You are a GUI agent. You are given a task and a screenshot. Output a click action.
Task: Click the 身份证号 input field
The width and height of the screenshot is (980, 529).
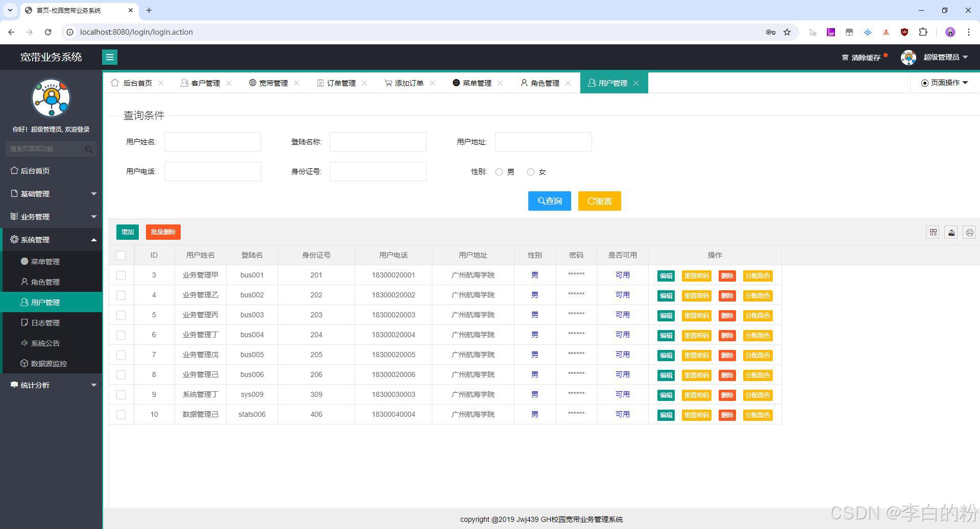[x=378, y=171]
